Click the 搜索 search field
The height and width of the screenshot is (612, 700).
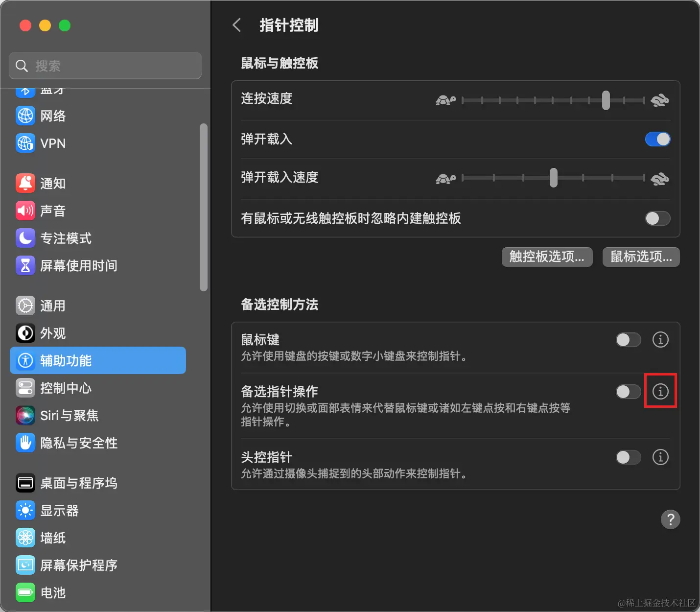click(105, 66)
